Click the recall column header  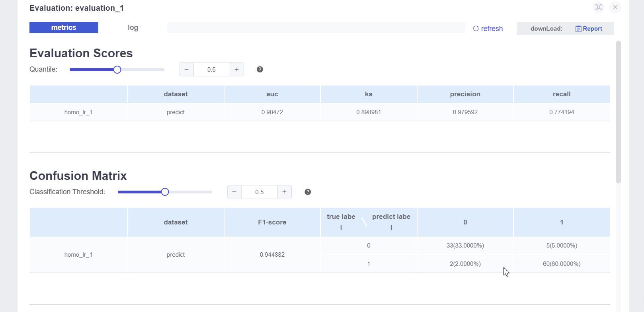[x=562, y=94]
